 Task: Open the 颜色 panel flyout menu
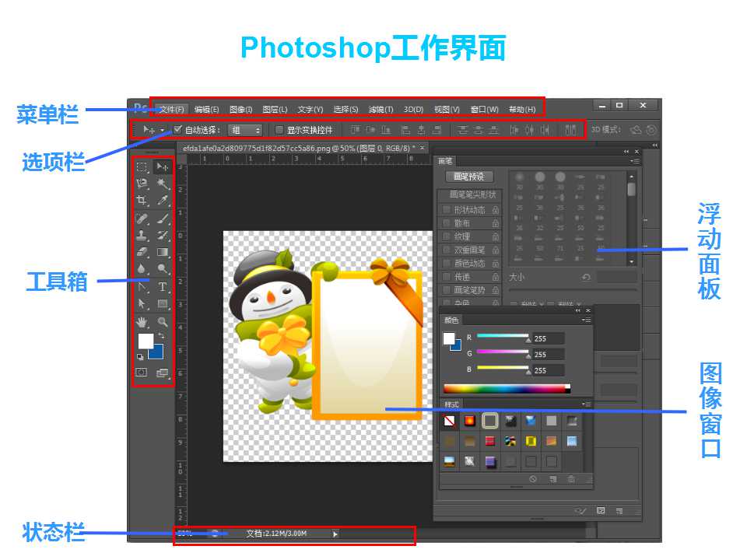coord(587,320)
